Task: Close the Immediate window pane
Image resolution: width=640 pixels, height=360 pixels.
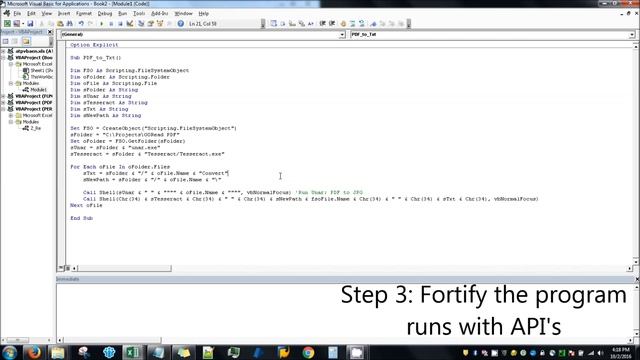Action: (x=637, y=279)
